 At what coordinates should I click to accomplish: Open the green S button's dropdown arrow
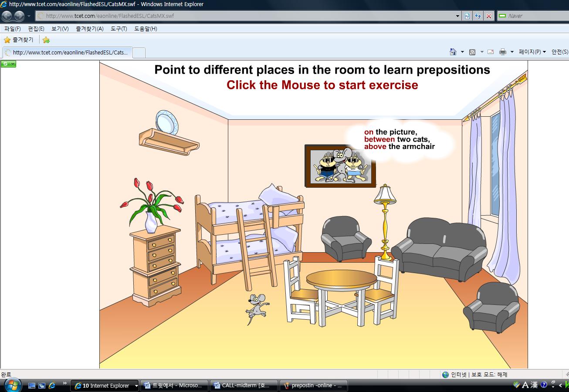(x=13, y=64)
